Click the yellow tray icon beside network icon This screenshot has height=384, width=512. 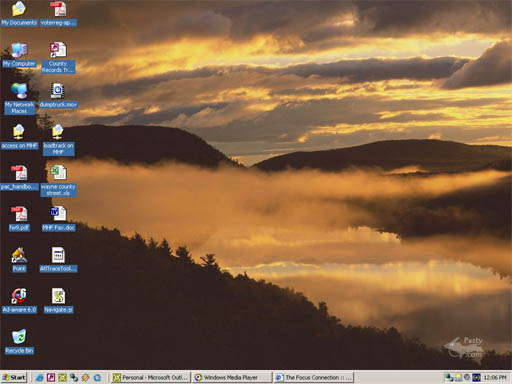click(x=459, y=377)
